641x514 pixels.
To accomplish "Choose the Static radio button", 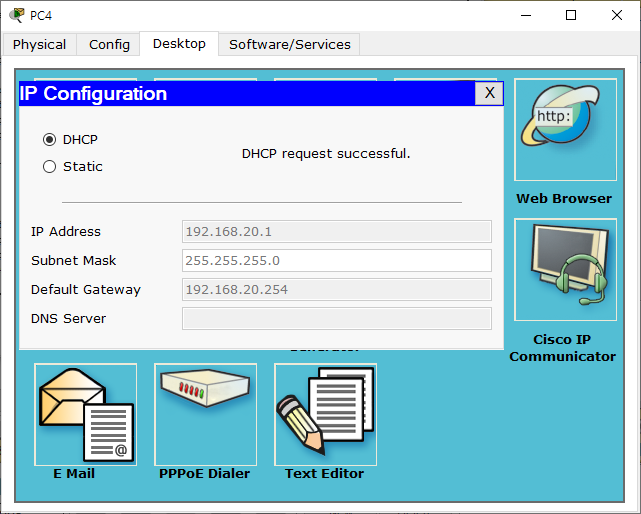I will click(49, 166).
